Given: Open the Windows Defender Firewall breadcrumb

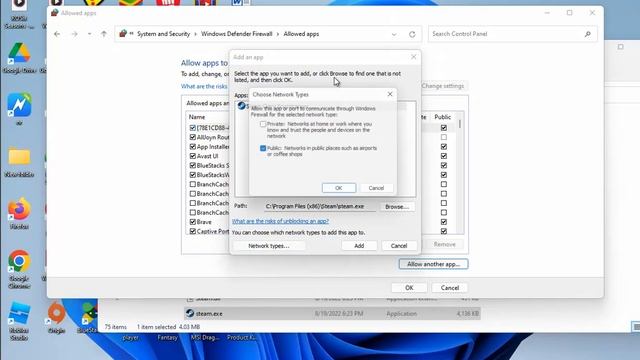Looking at the screenshot, I should coord(237,34).
